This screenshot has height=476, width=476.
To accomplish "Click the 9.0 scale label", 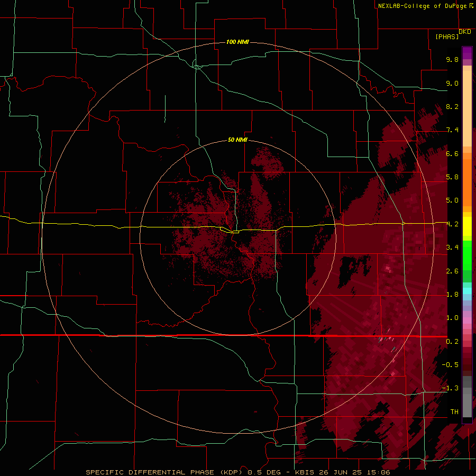I will pyautogui.click(x=452, y=83).
